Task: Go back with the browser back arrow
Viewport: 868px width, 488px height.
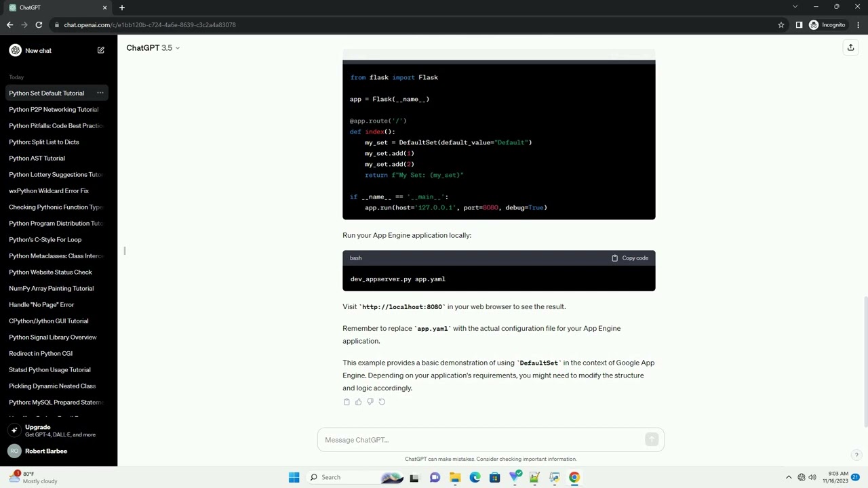Action: pyautogui.click(x=9, y=25)
